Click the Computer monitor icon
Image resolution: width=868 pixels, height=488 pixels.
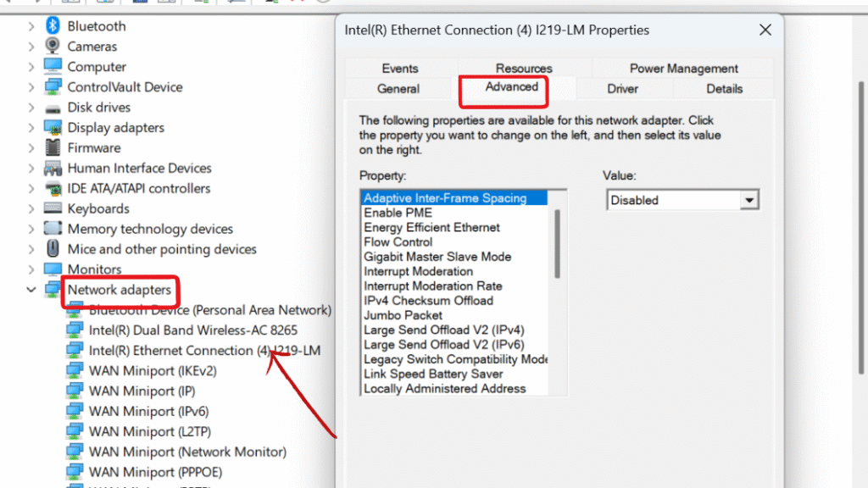[53, 66]
